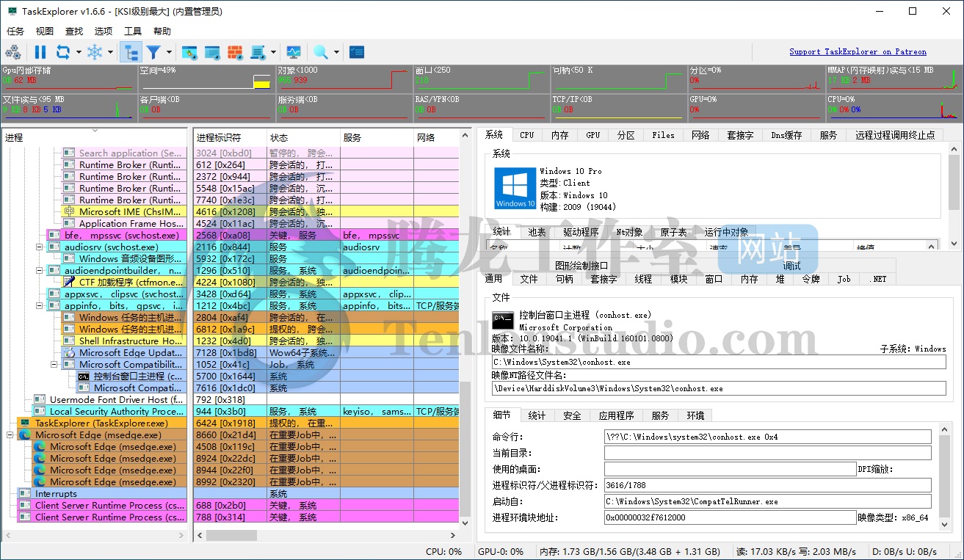This screenshot has height=560, width=964.
Task: Click the 命令行 text field
Action: (767, 437)
